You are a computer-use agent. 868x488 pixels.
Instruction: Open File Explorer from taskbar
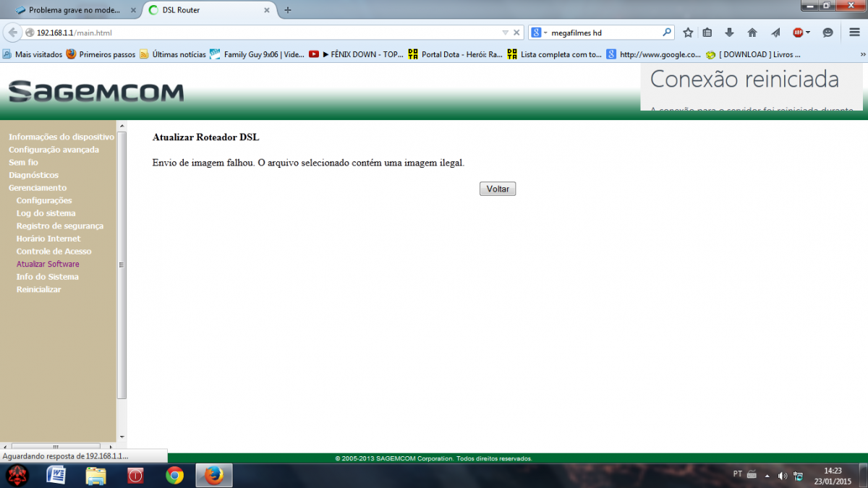click(x=95, y=476)
